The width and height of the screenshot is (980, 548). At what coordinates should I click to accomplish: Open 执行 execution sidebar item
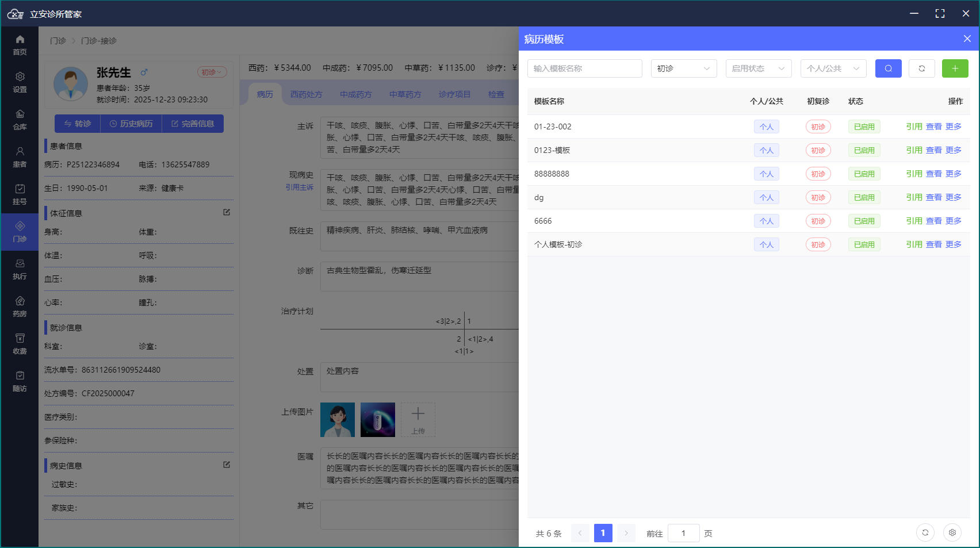pyautogui.click(x=20, y=269)
